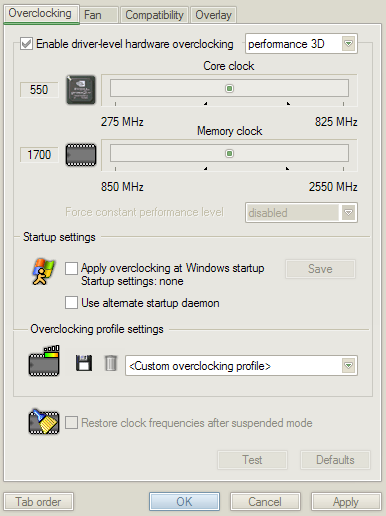Click the Tab order button
Image resolution: width=386 pixels, height=516 pixels.
pyautogui.click(x=39, y=502)
